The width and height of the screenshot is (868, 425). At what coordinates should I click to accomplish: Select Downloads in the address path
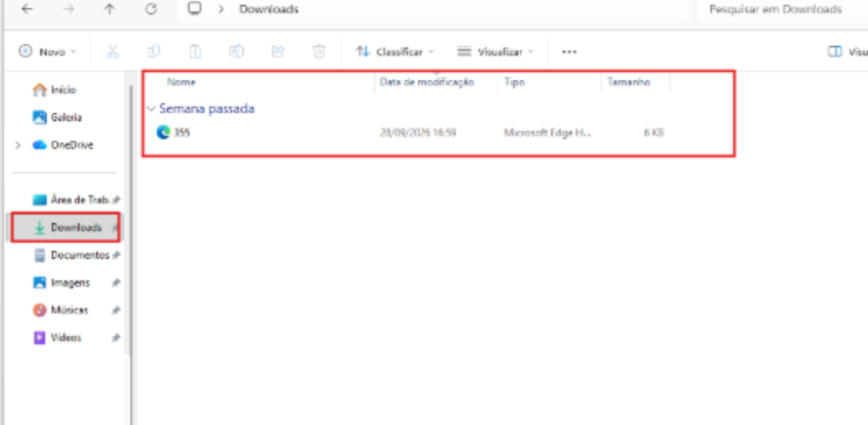(269, 9)
